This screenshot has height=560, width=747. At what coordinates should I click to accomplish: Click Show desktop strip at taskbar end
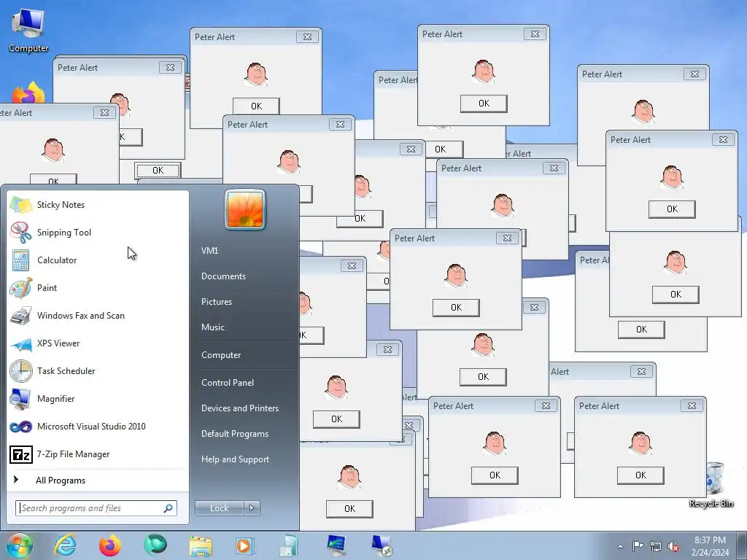click(x=743, y=546)
